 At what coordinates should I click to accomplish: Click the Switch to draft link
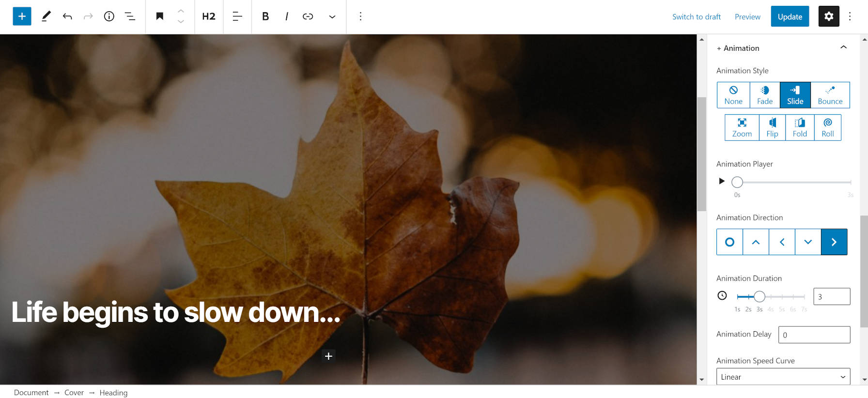pos(696,16)
